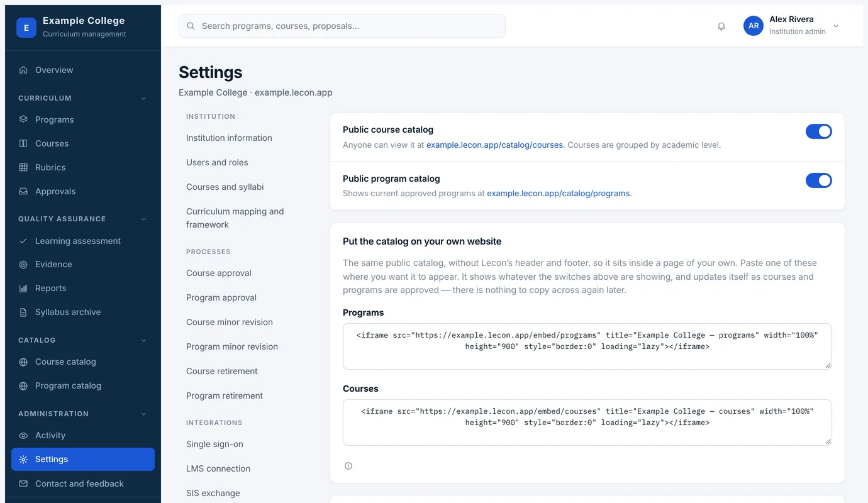Click the Syllabus archive document icon
This screenshot has width=868, height=503.
[x=23, y=312]
